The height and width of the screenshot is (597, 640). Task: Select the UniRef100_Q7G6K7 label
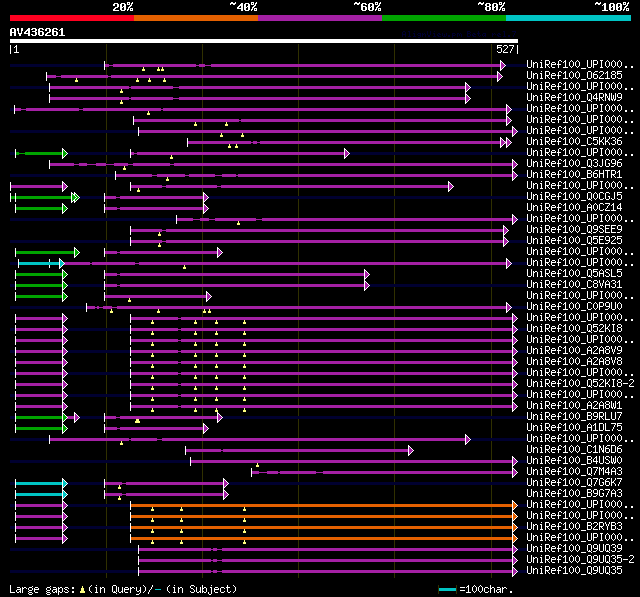tap(574, 483)
